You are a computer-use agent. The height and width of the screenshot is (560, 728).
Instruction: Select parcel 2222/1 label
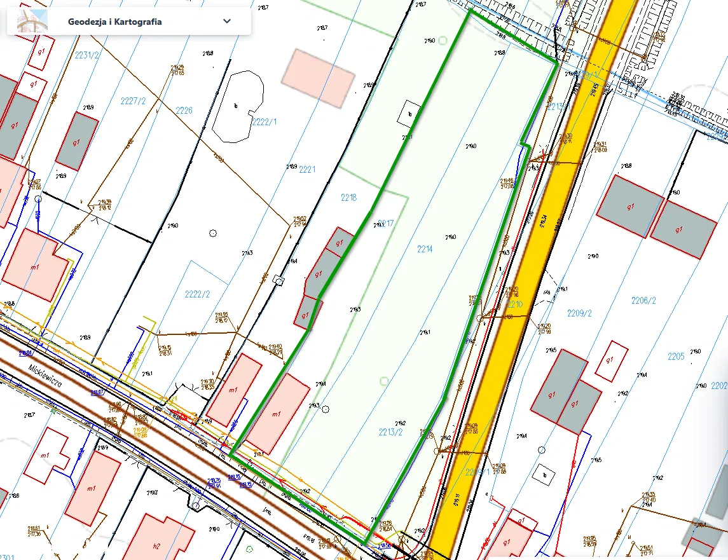[x=264, y=122]
